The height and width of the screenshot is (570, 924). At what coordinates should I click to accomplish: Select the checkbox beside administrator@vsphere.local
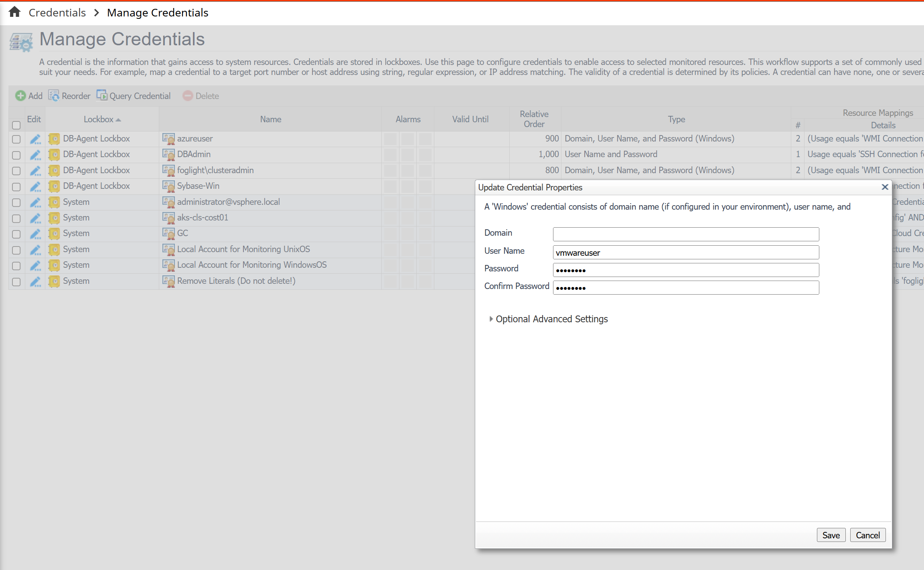[16, 202]
